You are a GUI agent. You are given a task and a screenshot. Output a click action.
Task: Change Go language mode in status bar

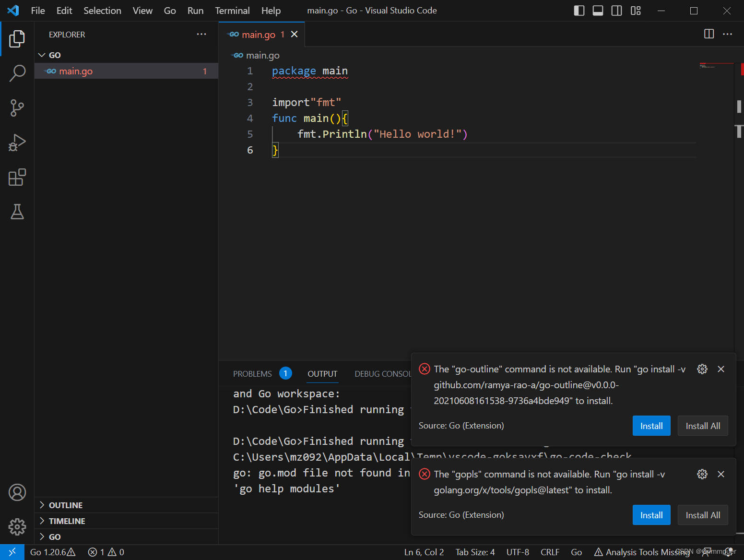pos(577,552)
